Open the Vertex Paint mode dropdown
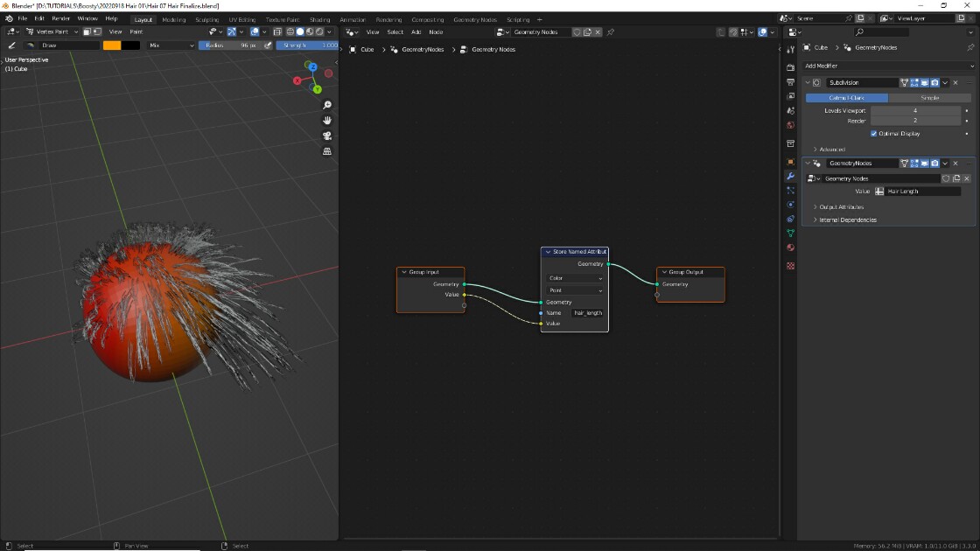The width and height of the screenshot is (980, 551). pos(52,31)
